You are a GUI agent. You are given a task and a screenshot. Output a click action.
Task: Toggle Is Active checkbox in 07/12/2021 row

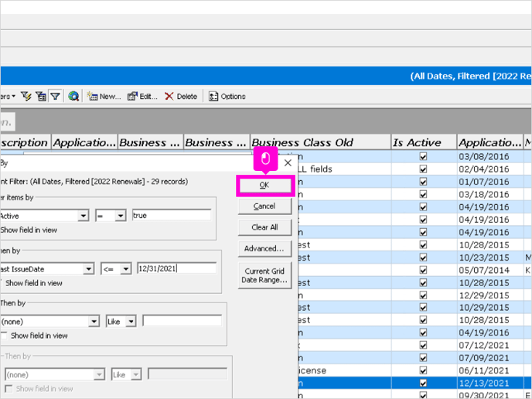[423, 346]
